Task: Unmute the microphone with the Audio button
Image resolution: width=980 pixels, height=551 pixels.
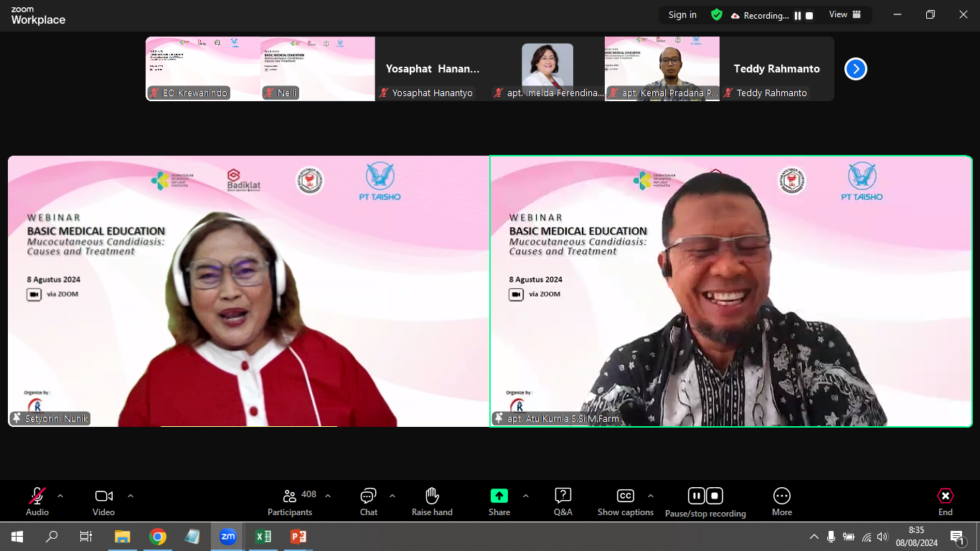Action: coord(37,501)
